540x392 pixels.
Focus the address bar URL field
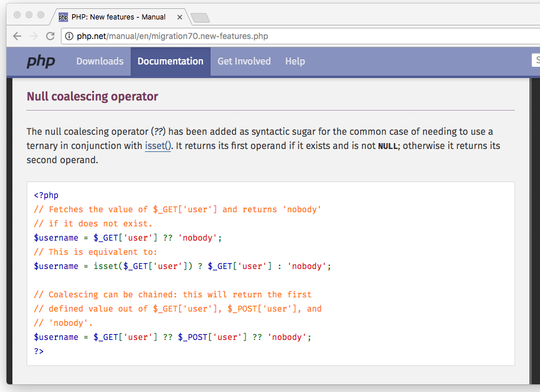[x=296, y=36]
